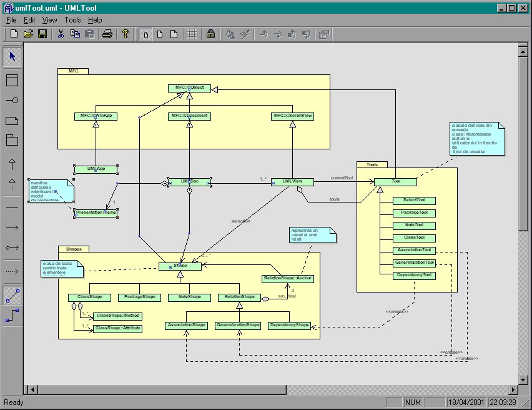Viewport: 532px width, 410px height.
Task: Select the small page size icon
Action: [x=146, y=34]
